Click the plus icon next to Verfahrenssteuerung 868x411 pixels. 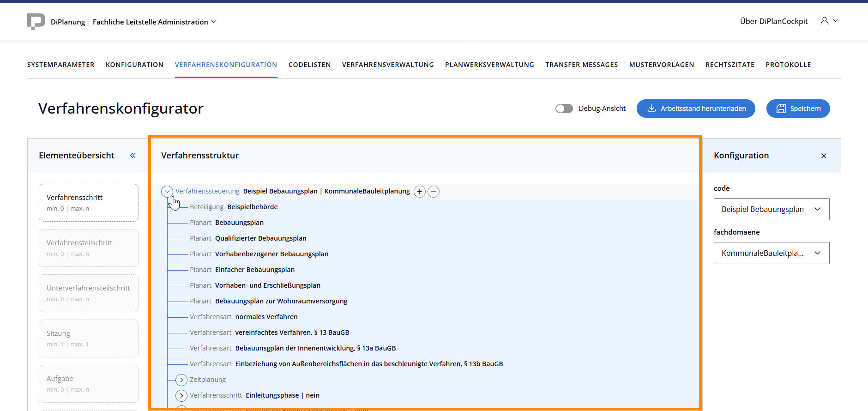pos(420,192)
